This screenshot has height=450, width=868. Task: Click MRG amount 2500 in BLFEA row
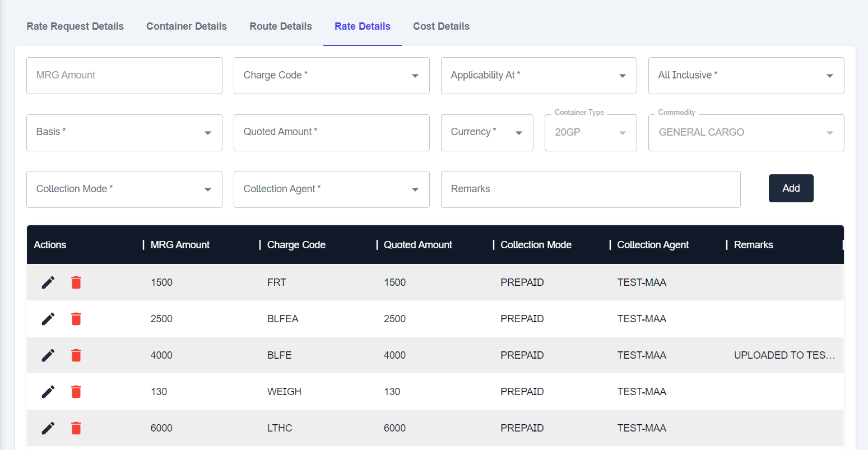tap(161, 319)
